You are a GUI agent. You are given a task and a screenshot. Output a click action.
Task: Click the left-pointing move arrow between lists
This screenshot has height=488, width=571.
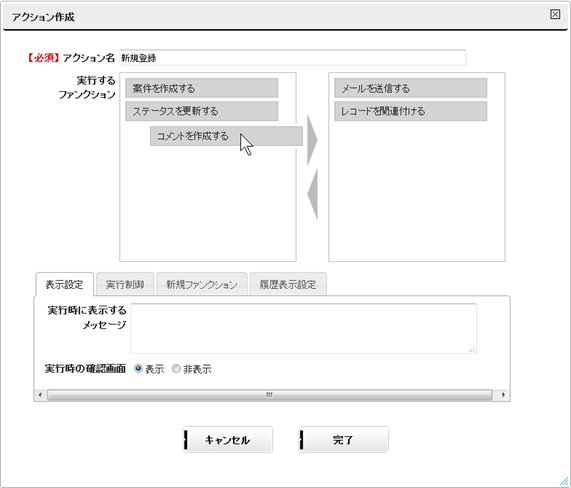click(x=313, y=194)
